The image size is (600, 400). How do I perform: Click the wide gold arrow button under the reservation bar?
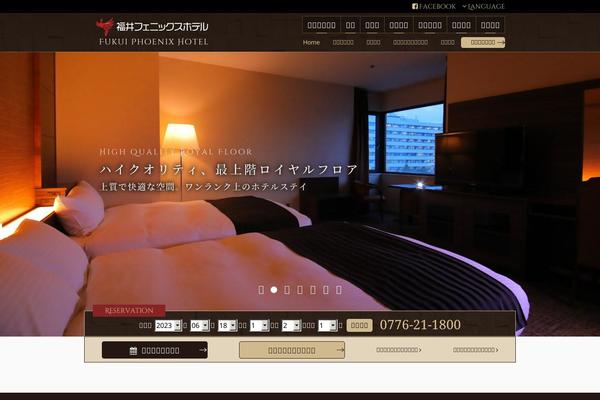[x=292, y=350]
